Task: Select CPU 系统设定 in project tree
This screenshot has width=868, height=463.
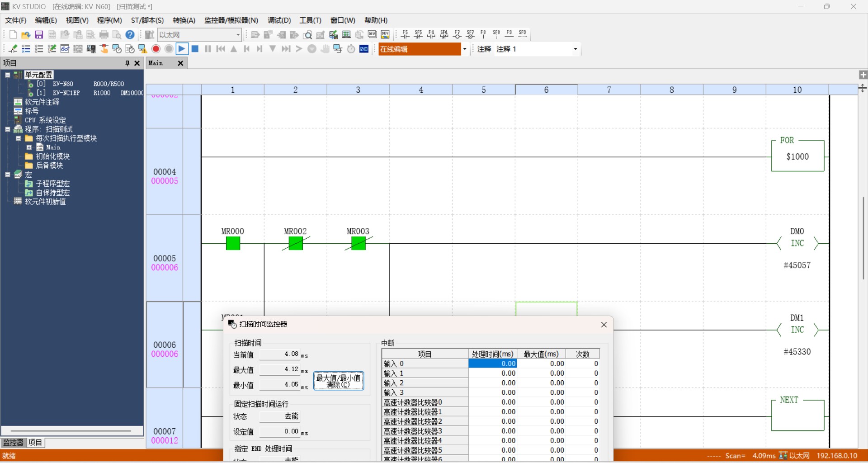Action: (x=45, y=120)
